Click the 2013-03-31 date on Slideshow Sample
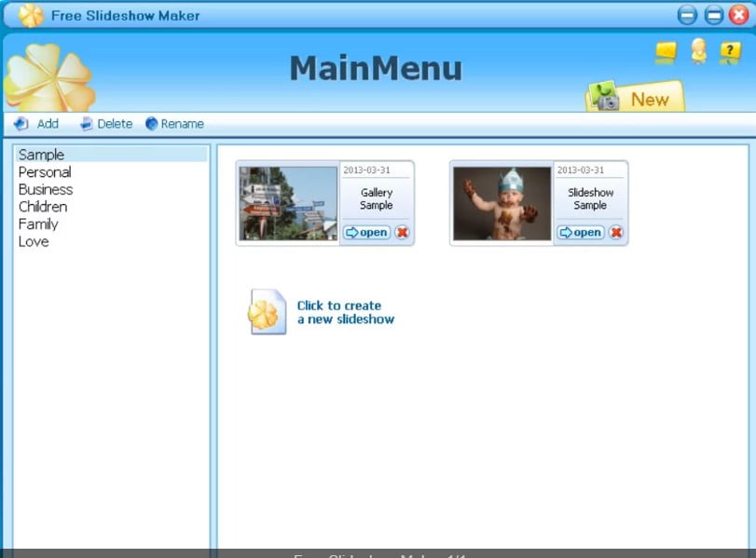The height and width of the screenshot is (558, 756). pos(581,170)
